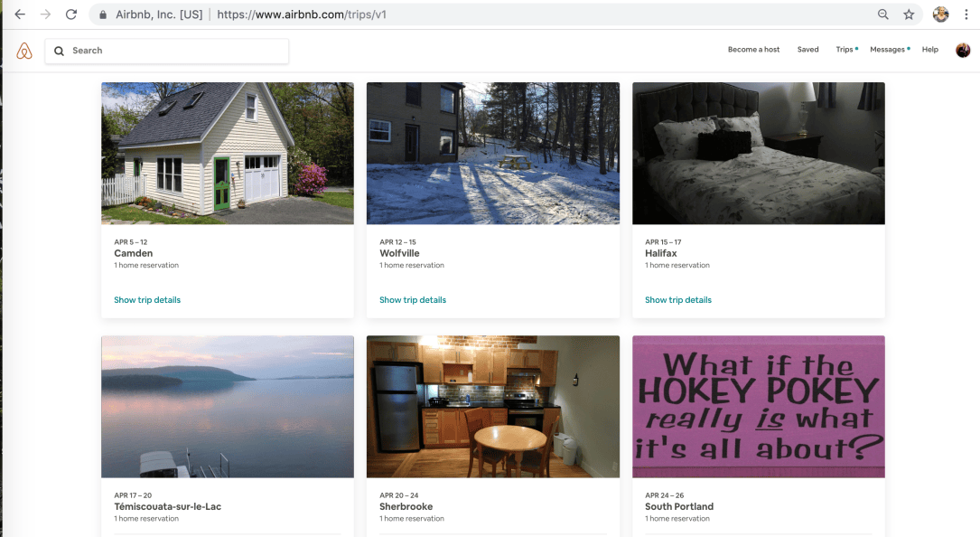Click the search magnifier icon in search box
The height and width of the screenshot is (537, 980).
click(59, 51)
